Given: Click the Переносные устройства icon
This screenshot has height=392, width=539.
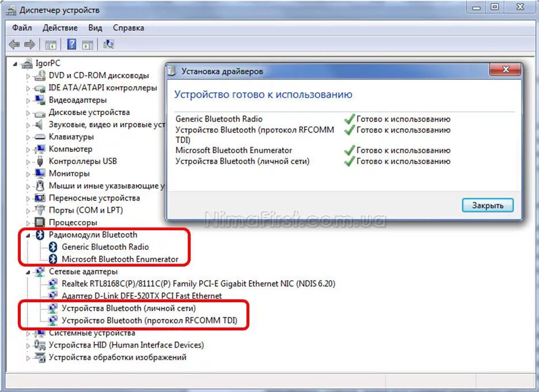Looking at the screenshot, I should coord(40,198).
